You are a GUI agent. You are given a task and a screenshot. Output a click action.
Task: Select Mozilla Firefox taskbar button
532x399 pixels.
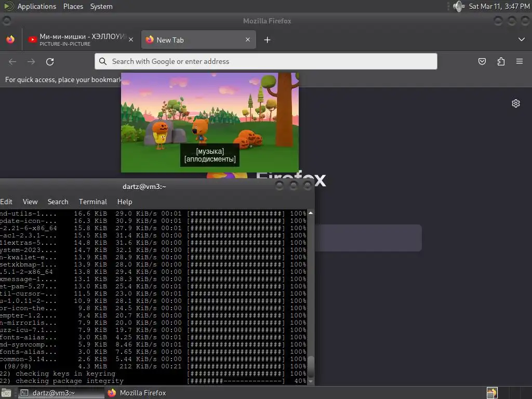click(x=137, y=393)
